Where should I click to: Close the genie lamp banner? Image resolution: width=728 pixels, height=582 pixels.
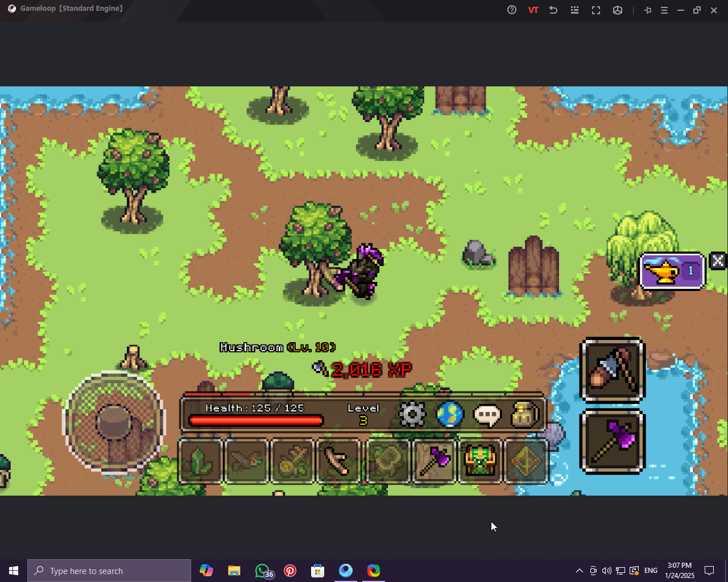tap(718, 260)
